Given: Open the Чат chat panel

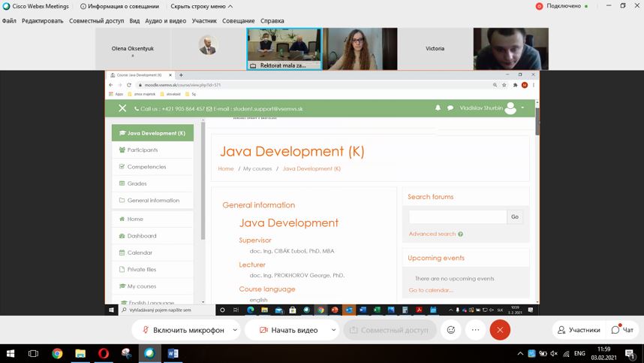Looking at the screenshot, I should tap(622, 330).
